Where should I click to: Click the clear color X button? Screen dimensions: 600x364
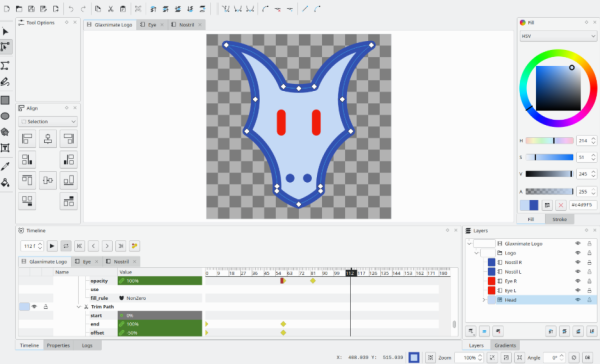pos(561,205)
